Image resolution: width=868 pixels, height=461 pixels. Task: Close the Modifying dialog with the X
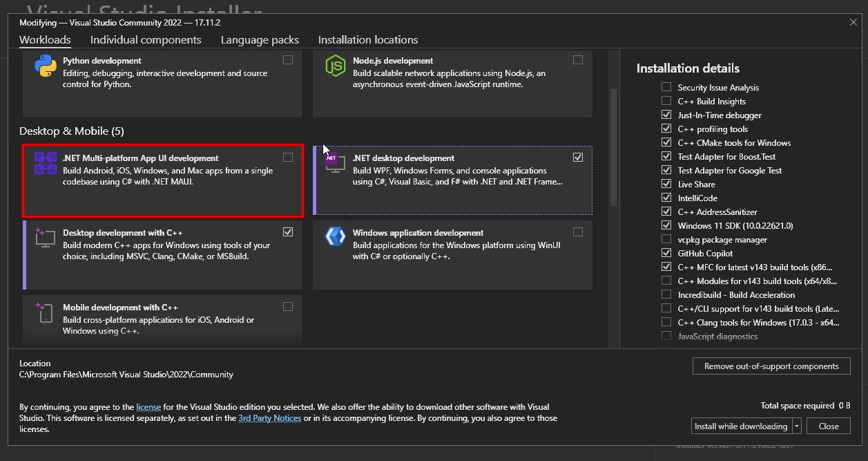point(853,23)
